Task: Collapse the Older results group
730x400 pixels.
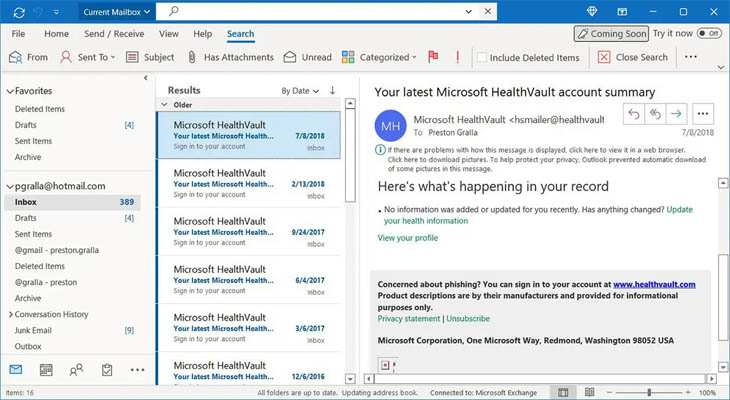Action: click(x=164, y=105)
